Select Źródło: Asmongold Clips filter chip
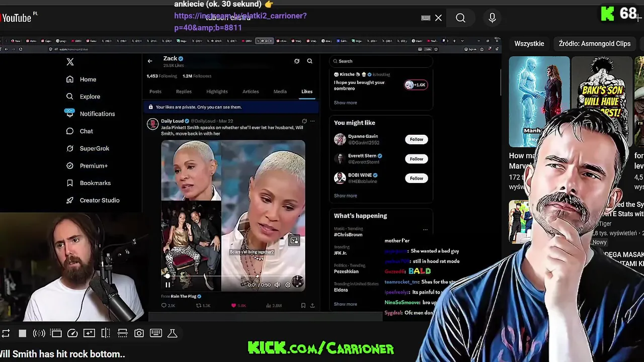The height and width of the screenshot is (362, 644). point(595,44)
